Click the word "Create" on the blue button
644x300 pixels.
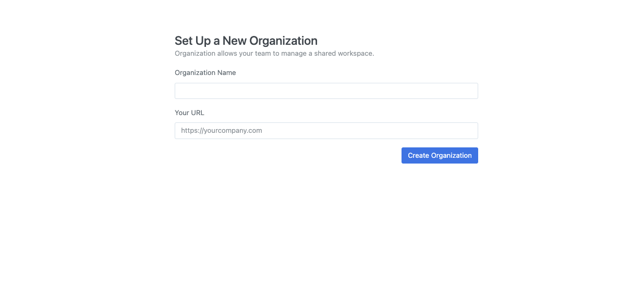coord(419,156)
